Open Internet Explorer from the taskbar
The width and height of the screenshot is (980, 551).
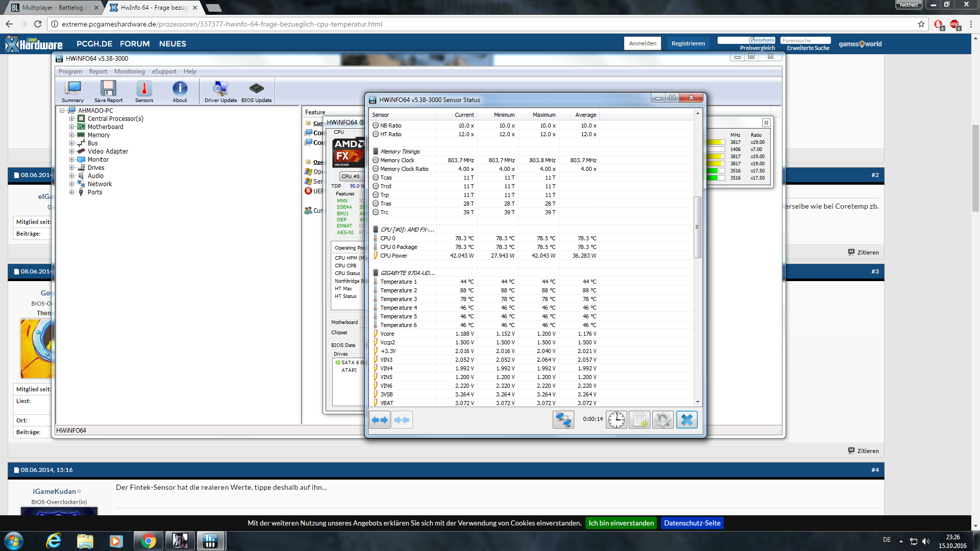coord(53,541)
